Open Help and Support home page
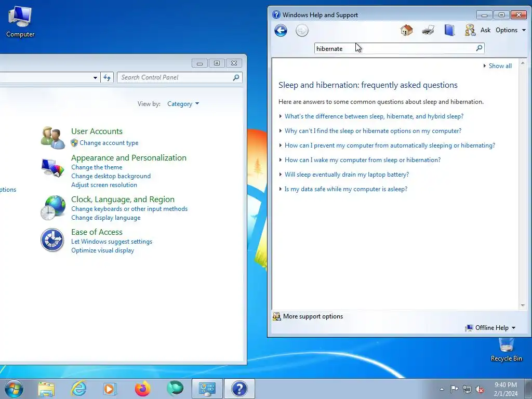 [x=406, y=30]
